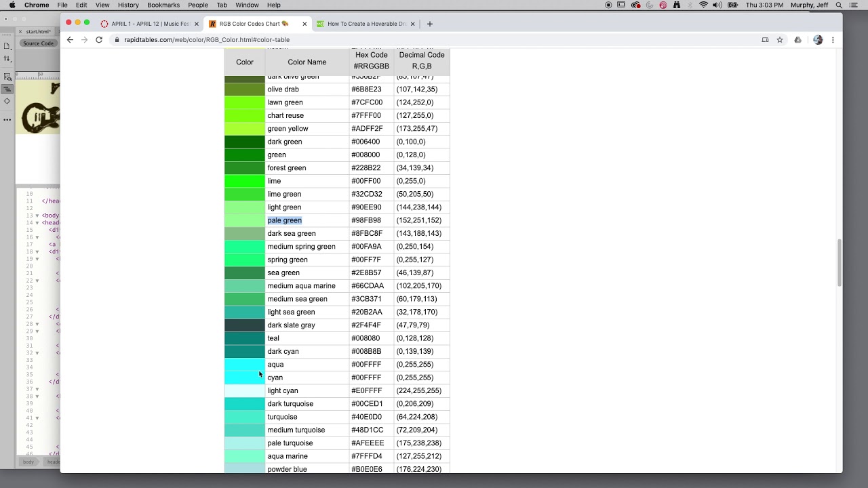
Task: Collapse the code fold arrow on line 37
Action: (x=37, y=389)
